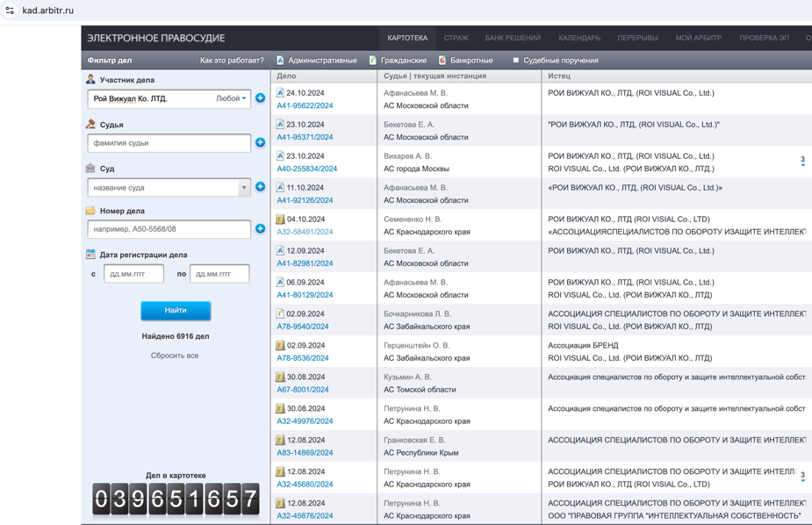Image resolution: width=812 pixels, height=525 pixels.
Task: Focus the participant field with Рой Вижуал Ко. ЛТД.
Action: point(169,98)
